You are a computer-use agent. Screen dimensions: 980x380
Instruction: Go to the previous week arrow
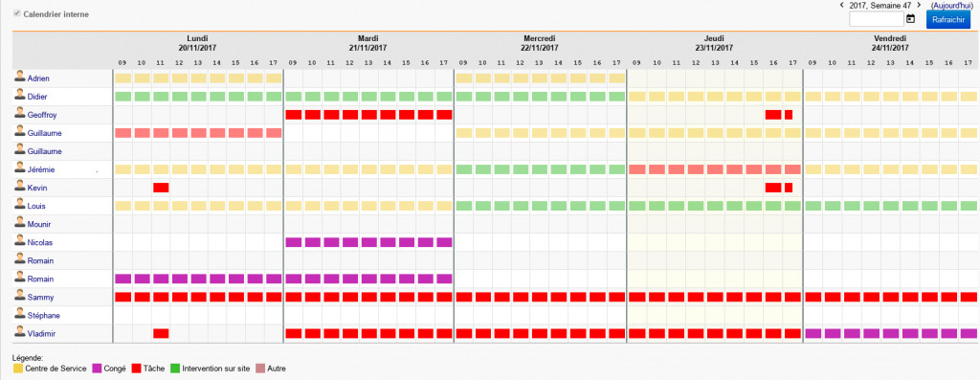pyautogui.click(x=842, y=5)
